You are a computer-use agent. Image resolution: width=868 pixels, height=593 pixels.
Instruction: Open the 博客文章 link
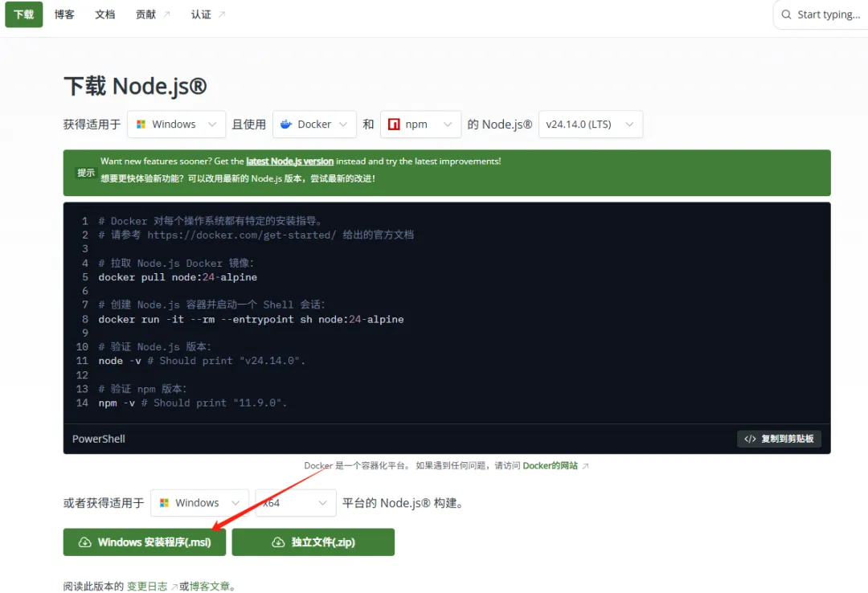[210, 587]
